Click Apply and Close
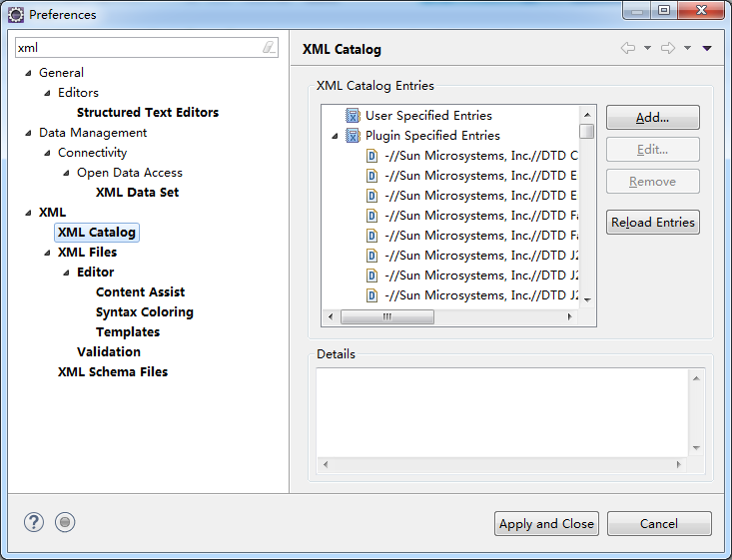Image resolution: width=732 pixels, height=560 pixels. 546,524
